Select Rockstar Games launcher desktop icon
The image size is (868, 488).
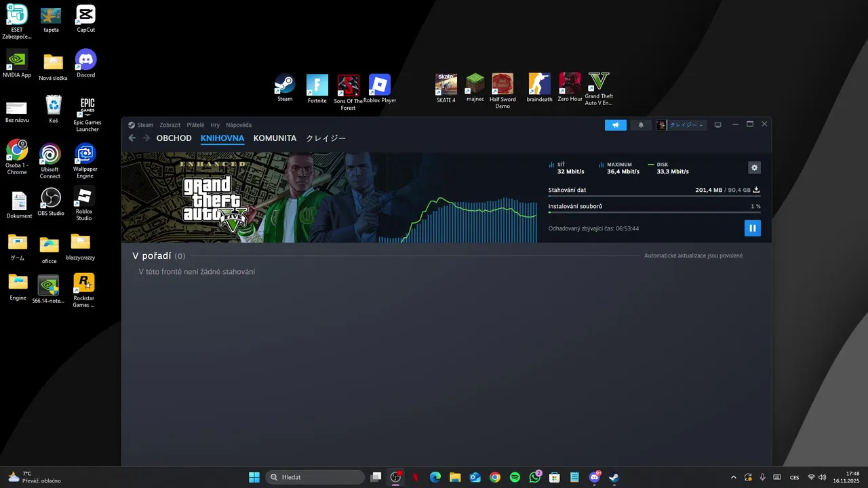pos(84,291)
